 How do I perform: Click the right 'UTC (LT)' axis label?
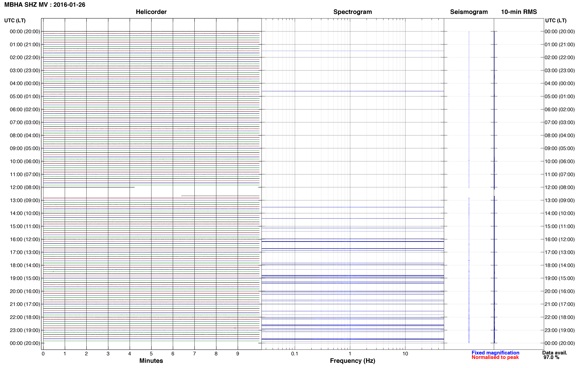(x=556, y=20)
